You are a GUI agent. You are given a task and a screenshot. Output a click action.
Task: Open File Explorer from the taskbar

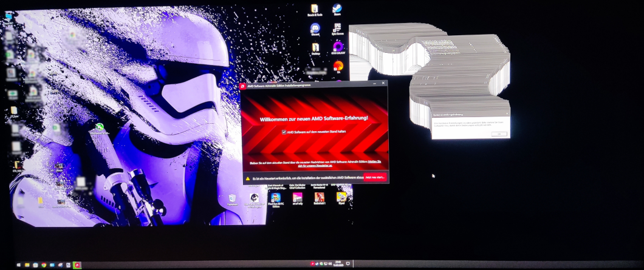27,265
